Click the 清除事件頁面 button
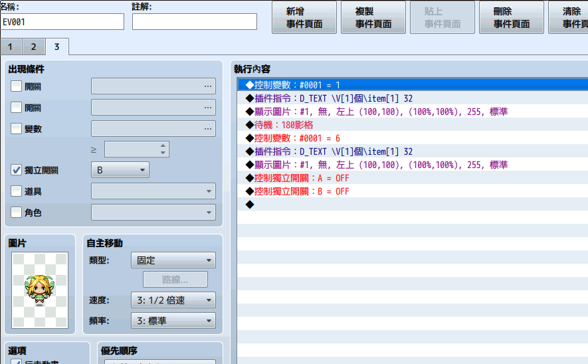This screenshot has height=364, width=588. [569, 18]
